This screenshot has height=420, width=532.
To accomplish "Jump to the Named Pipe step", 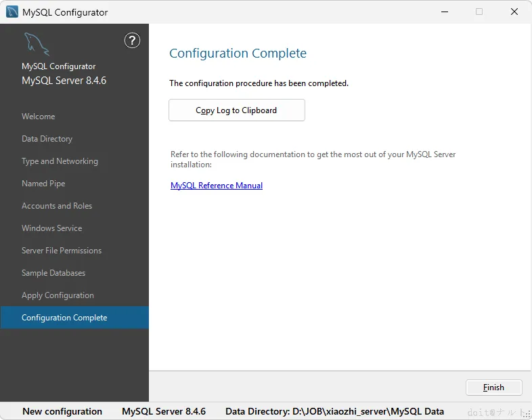I will [43, 184].
